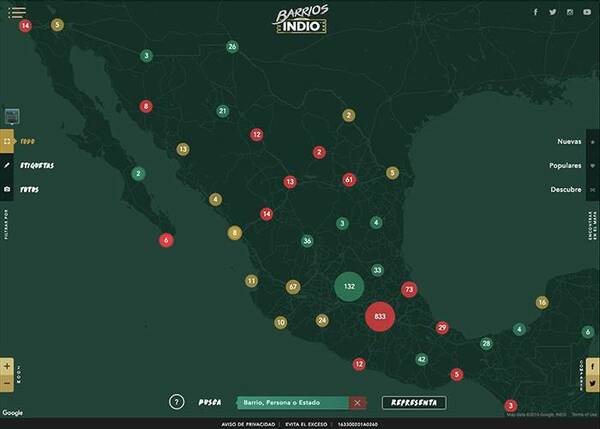Open the Facebook page from header
600x429 pixels.
[x=536, y=12]
